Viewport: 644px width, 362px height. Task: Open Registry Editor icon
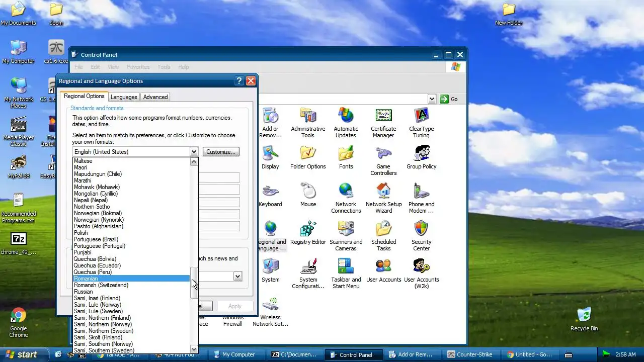click(308, 233)
